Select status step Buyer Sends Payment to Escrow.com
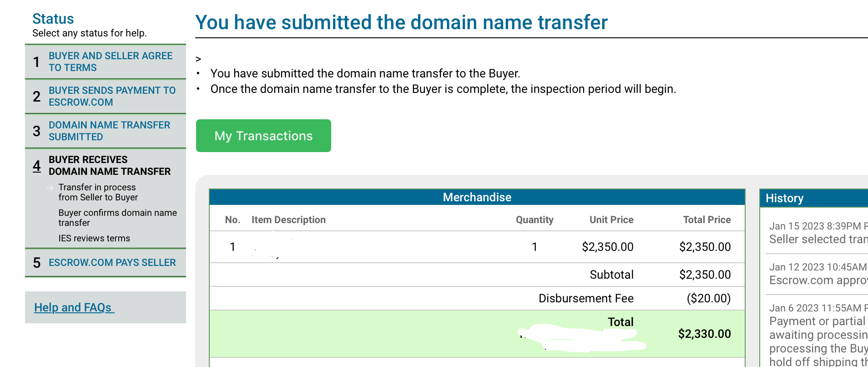 click(112, 96)
